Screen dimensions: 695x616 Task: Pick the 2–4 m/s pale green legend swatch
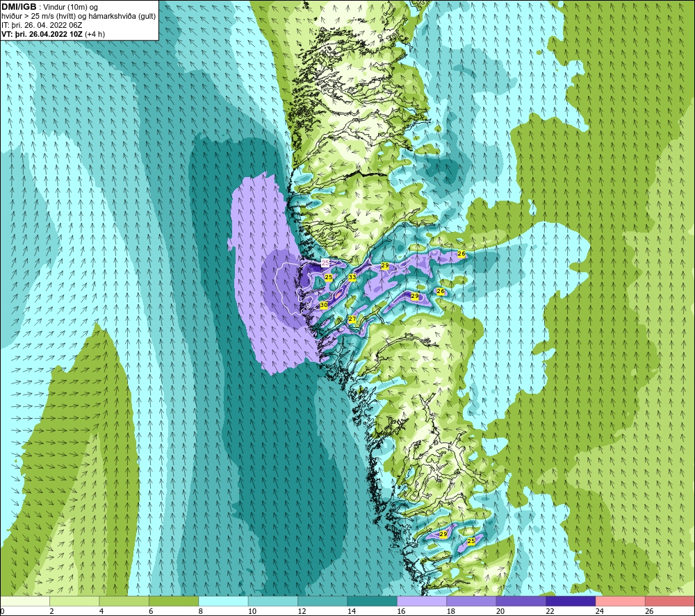(74, 601)
